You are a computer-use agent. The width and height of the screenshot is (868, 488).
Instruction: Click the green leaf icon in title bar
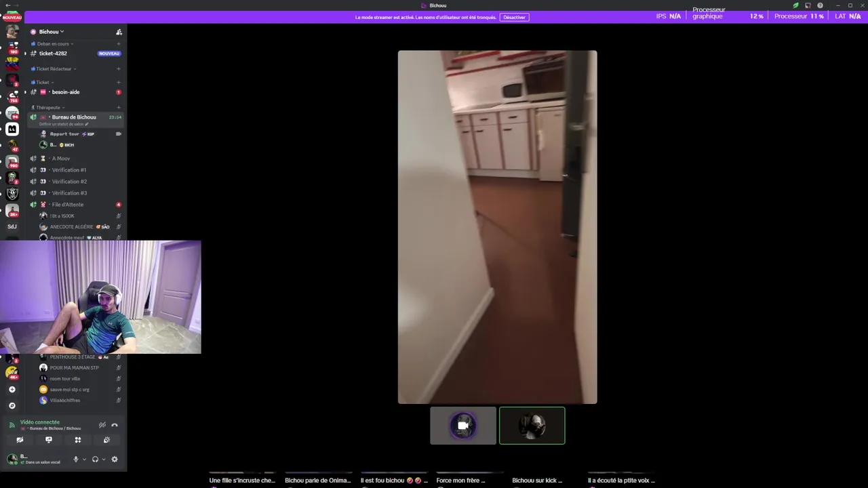795,5
